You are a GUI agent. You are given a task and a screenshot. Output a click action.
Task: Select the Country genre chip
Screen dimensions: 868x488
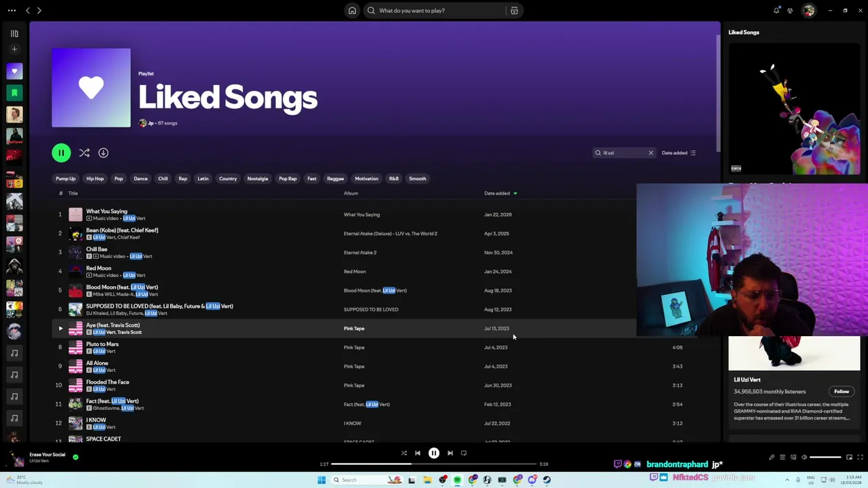(x=228, y=178)
